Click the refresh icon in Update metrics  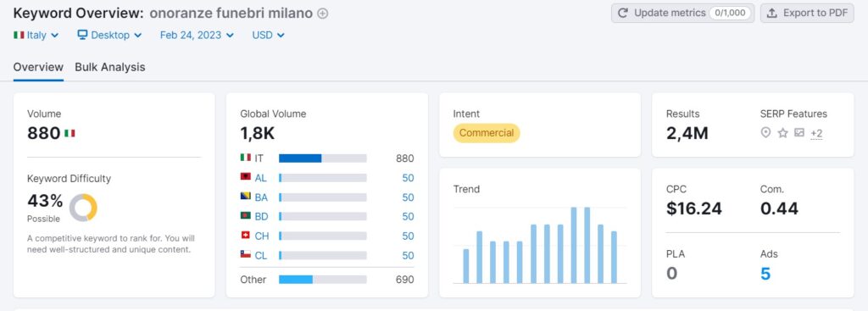coord(623,13)
